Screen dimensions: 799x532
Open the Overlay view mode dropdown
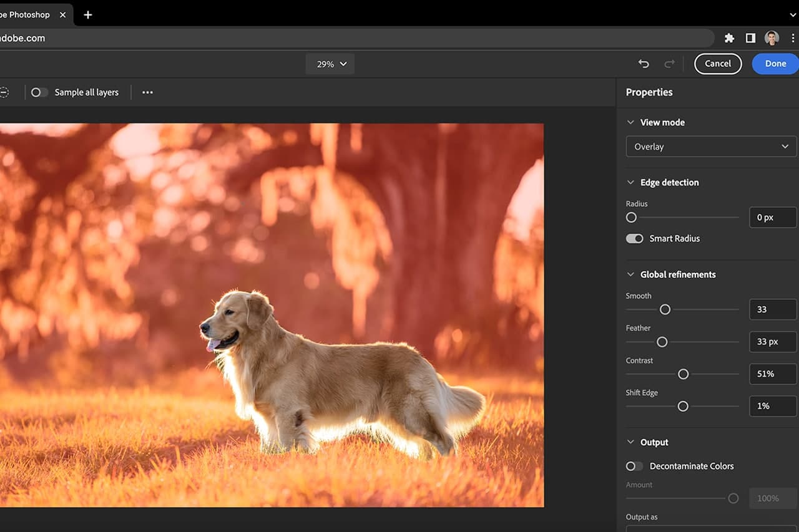(711, 147)
